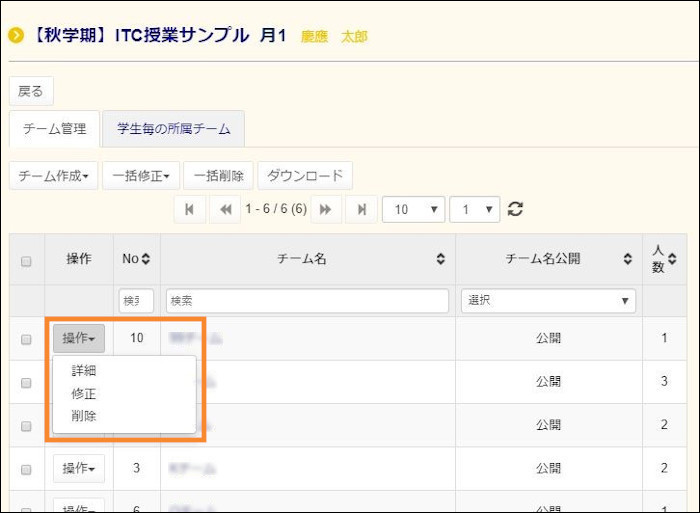The width and height of the screenshot is (700, 513).
Task: Expand the 一括修正 dropdown
Action: click(141, 176)
